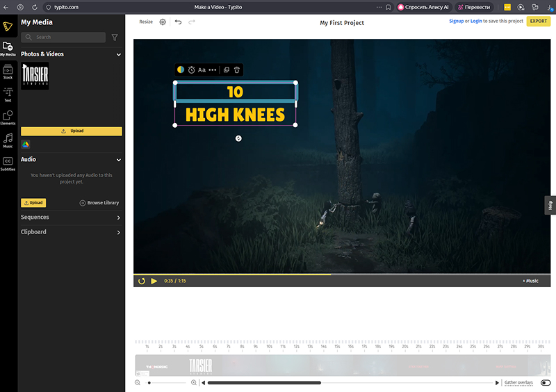Open the Text tool panel
556x392 pixels.
point(8,95)
